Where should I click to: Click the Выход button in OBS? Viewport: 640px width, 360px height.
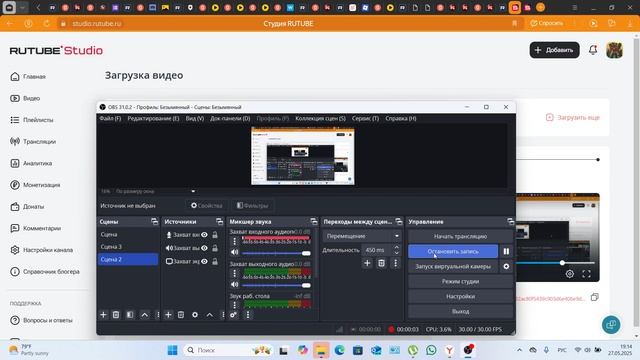click(460, 311)
